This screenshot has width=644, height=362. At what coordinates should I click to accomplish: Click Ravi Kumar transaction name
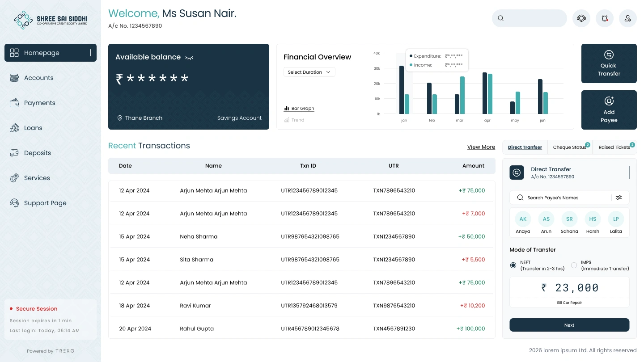coord(195,306)
